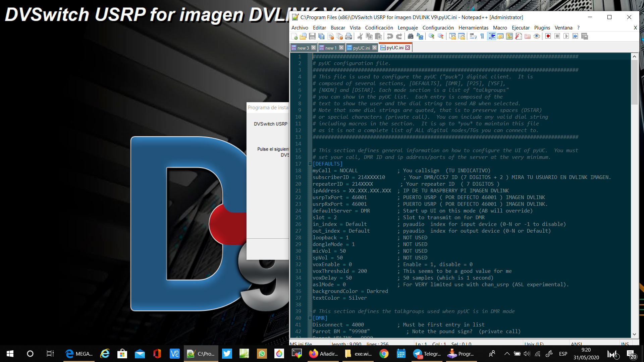Zoom in using the magnifier icon
This screenshot has height=362, width=644.
[x=431, y=36]
